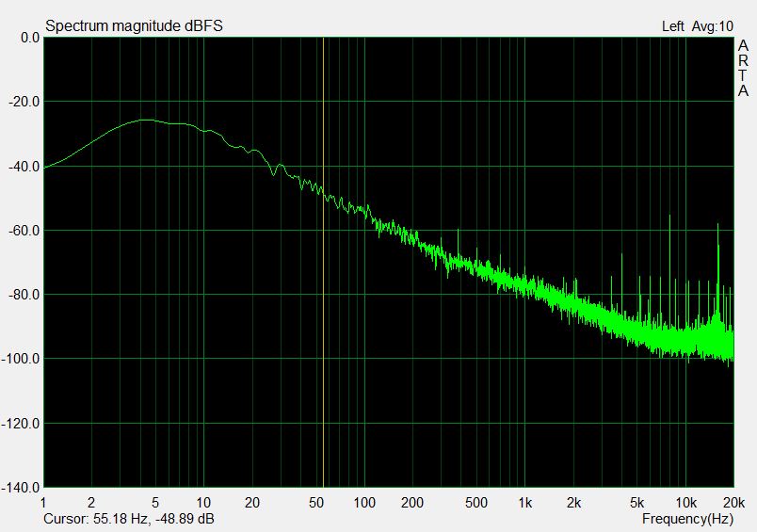Viewport: 757px width, 532px height.
Task: Click the 50 Hz frequency tick label
Action: pyautogui.click(x=315, y=503)
